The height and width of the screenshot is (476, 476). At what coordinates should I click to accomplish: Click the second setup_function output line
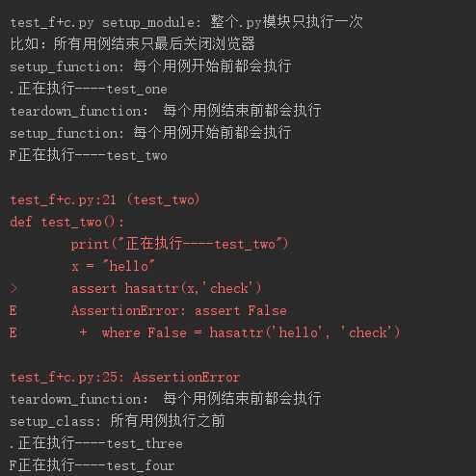tap(150, 133)
